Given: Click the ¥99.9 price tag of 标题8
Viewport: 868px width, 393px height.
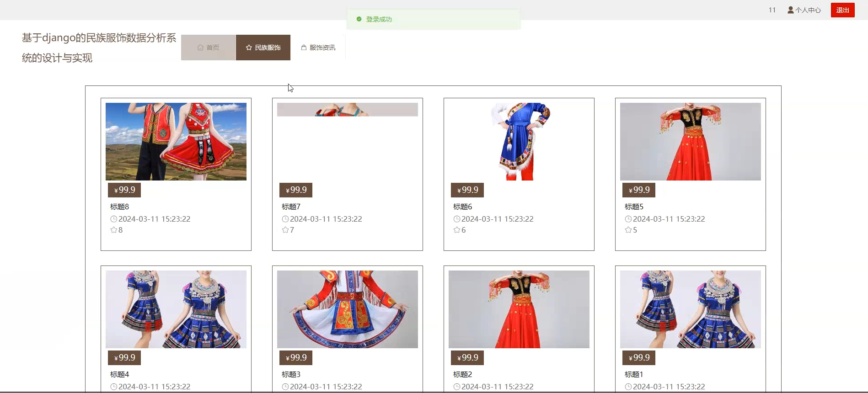Looking at the screenshot, I should click(x=124, y=190).
